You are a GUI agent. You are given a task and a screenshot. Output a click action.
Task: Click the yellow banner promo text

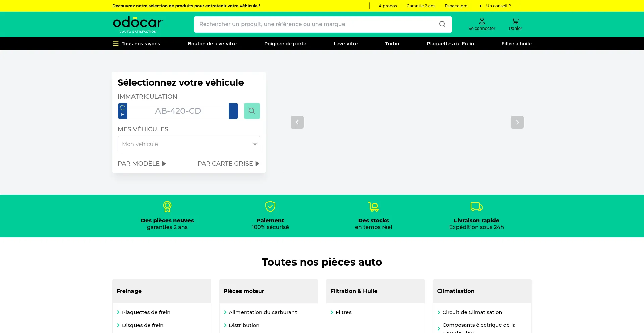click(x=186, y=6)
